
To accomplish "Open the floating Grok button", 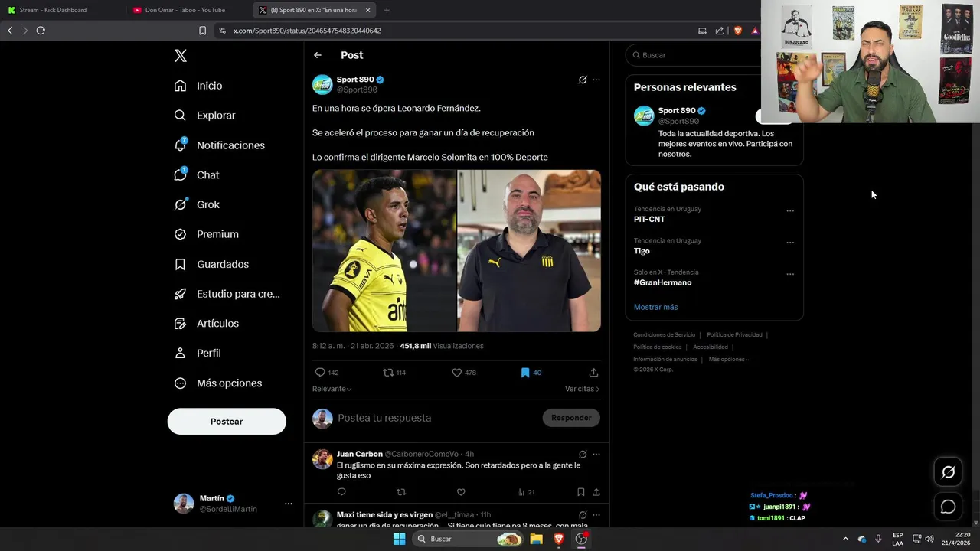I will (x=948, y=472).
